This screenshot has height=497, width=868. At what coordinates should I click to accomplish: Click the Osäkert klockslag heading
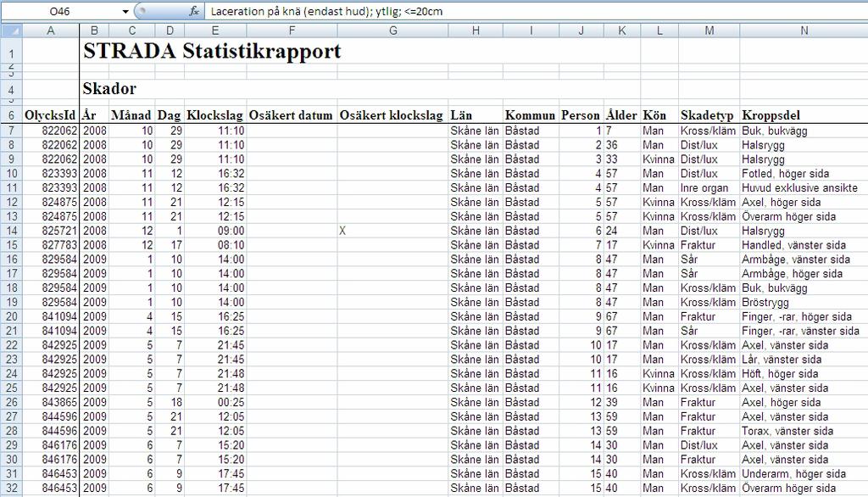tap(392, 115)
